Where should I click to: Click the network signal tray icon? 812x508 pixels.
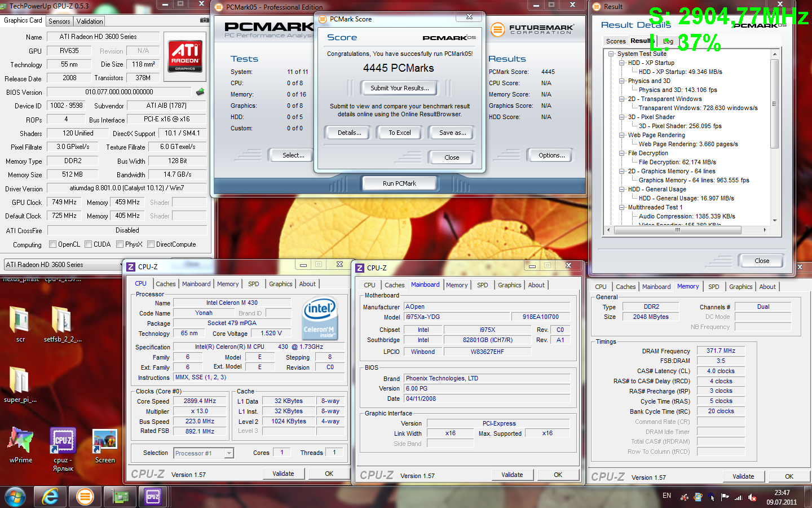pyautogui.click(x=739, y=497)
